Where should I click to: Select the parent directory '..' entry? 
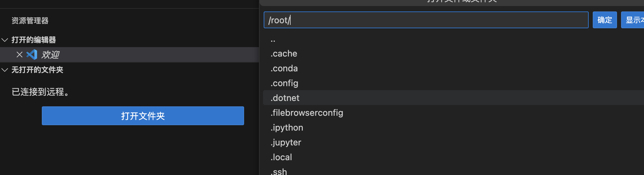[x=273, y=40]
